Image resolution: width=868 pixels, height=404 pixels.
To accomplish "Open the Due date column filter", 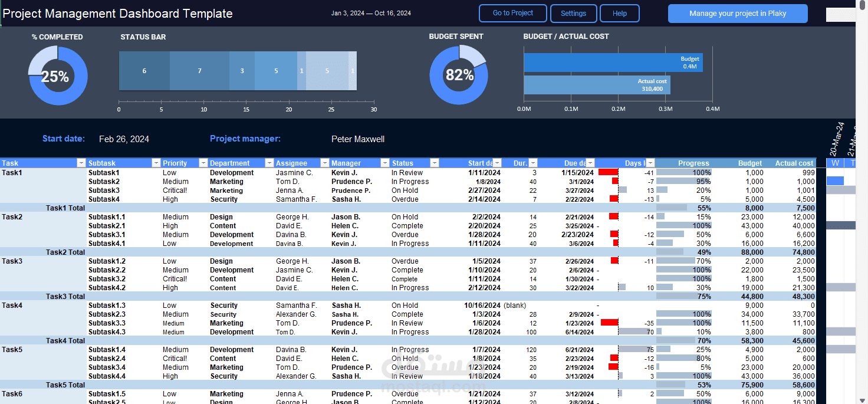I will coord(590,163).
